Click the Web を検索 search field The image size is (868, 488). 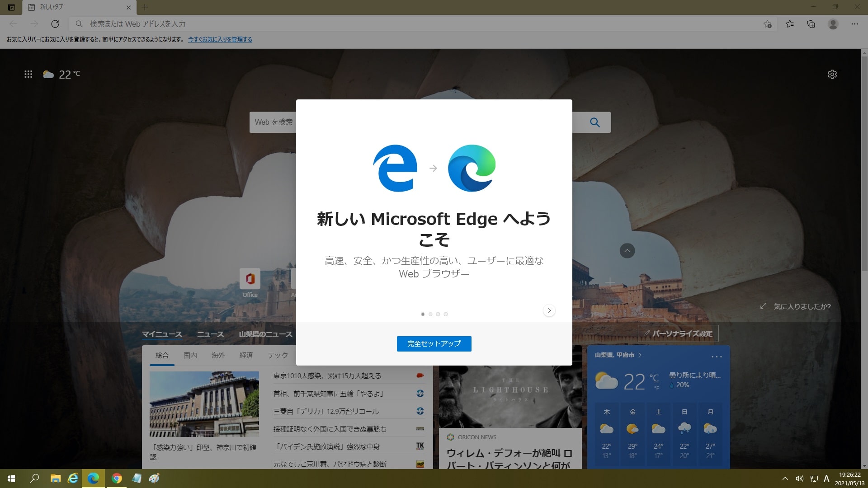click(x=273, y=122)
